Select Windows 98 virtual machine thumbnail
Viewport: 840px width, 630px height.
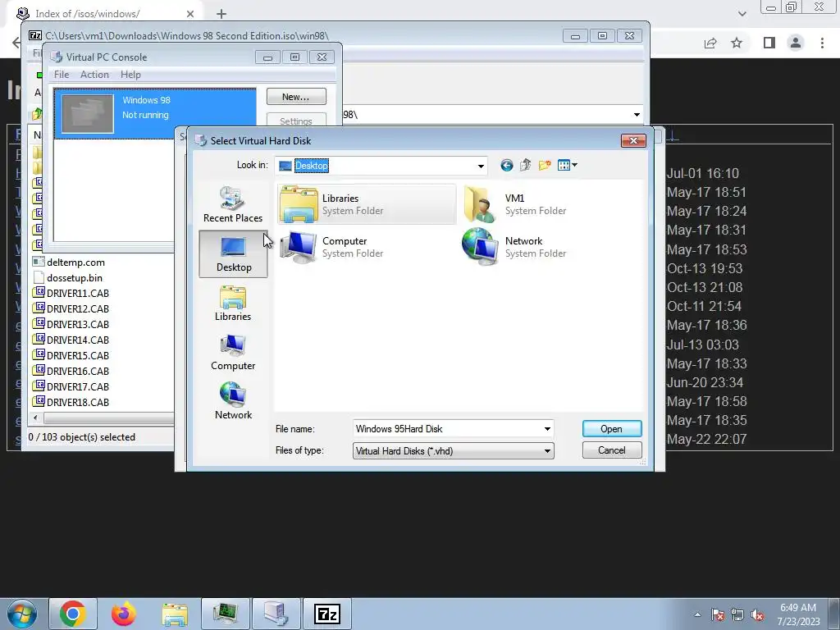pyautogui.click(x=87, y=113)
